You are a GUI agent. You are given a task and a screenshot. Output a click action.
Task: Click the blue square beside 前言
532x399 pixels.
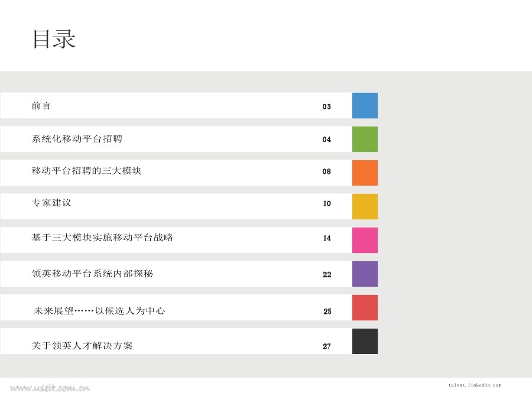click(365, 106)
